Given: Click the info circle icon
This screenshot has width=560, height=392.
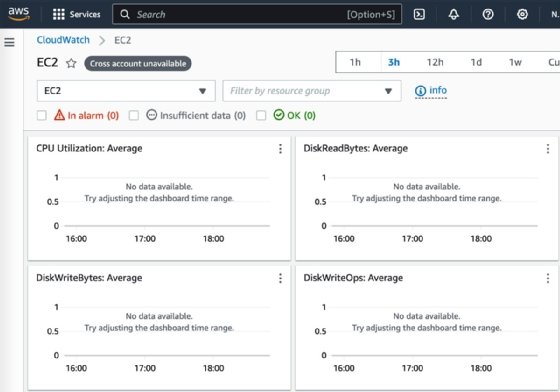Looking at the screenshot, I should tap(420, 91).
